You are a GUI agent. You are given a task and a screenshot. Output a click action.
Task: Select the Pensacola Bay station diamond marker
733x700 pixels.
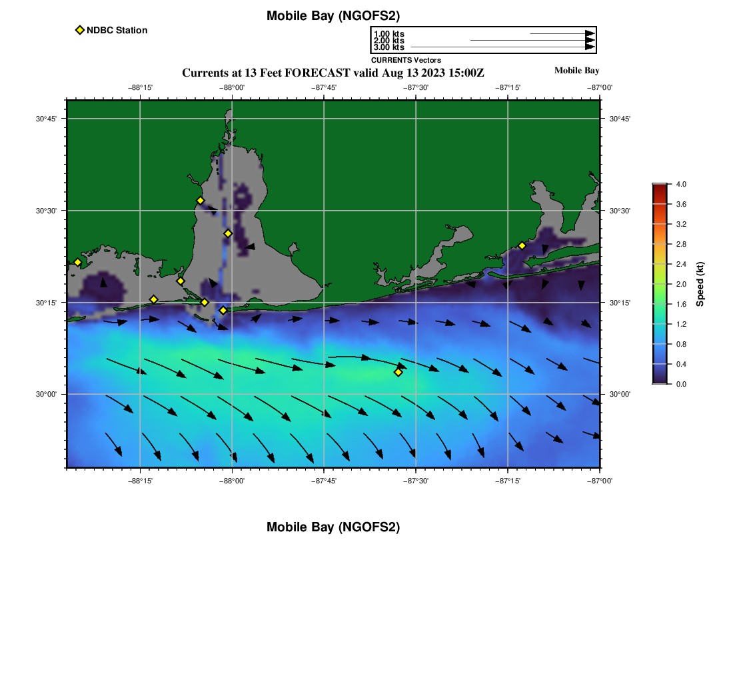point(522,245)
